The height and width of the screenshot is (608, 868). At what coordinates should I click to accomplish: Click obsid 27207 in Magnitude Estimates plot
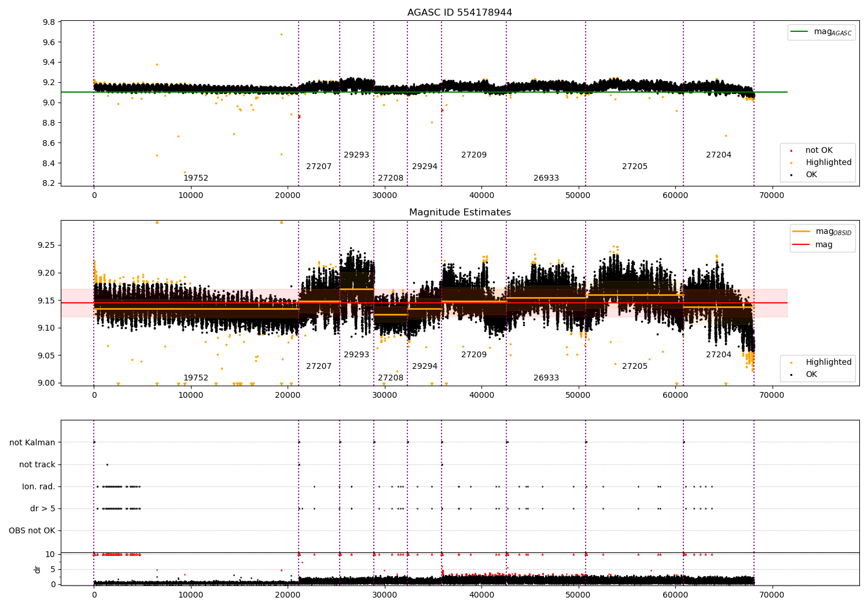319,367
